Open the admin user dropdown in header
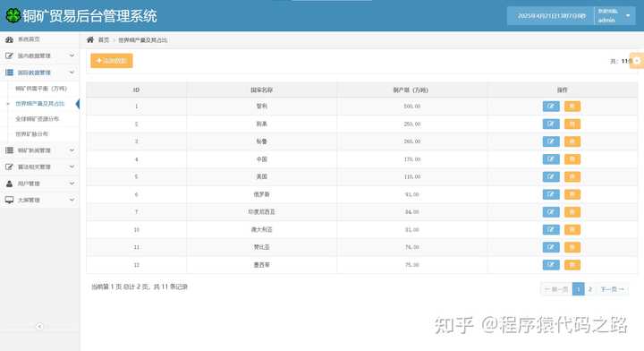644x351 pixels. [614, 16]
